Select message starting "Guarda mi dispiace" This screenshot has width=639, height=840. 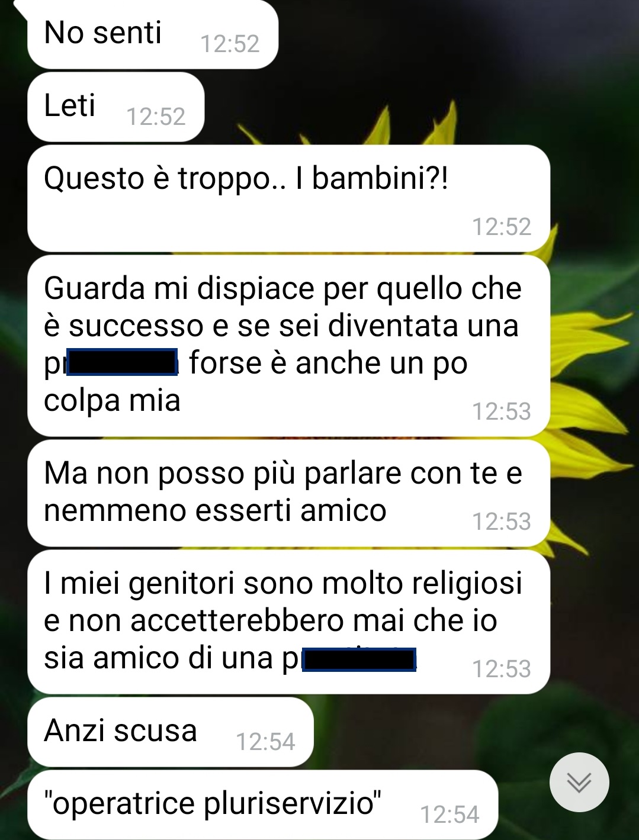[x=289, y=346]
